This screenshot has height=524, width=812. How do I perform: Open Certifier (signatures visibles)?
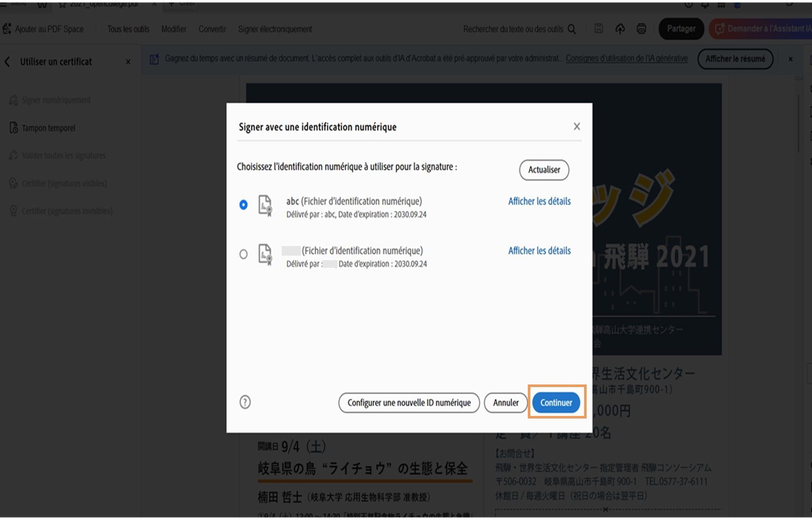64,183
